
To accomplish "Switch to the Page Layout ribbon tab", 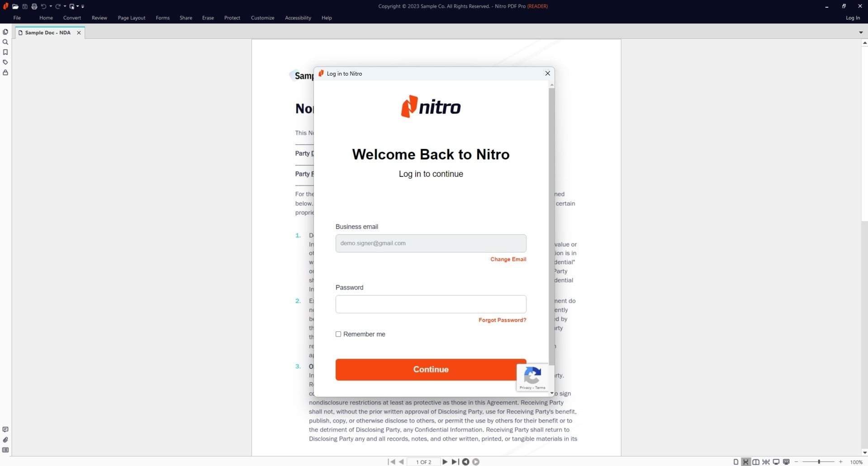I will click(132, 18).
